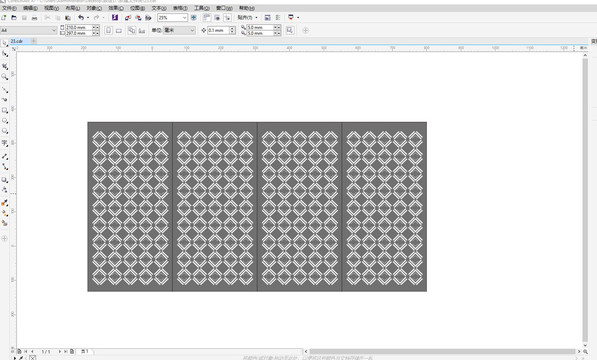This screenshot has width=597, height=360.
Task: Set page to portrait orientation
Action: 109,30
